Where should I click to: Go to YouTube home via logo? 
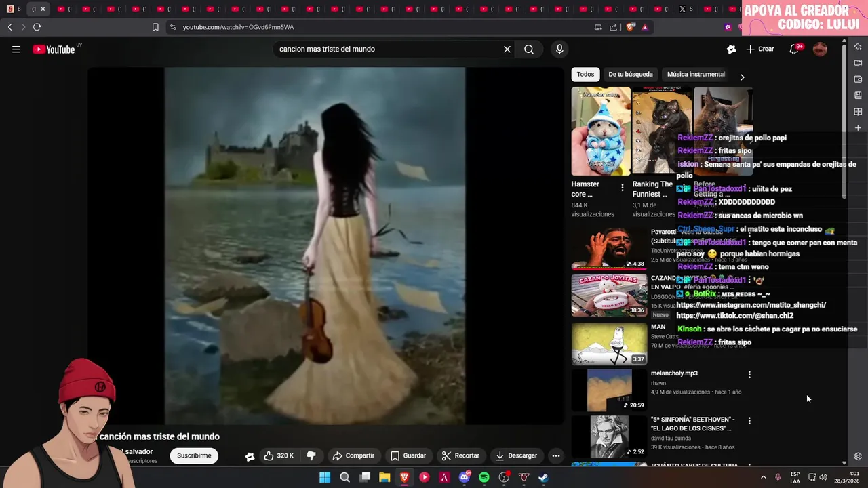pos(54,49)
